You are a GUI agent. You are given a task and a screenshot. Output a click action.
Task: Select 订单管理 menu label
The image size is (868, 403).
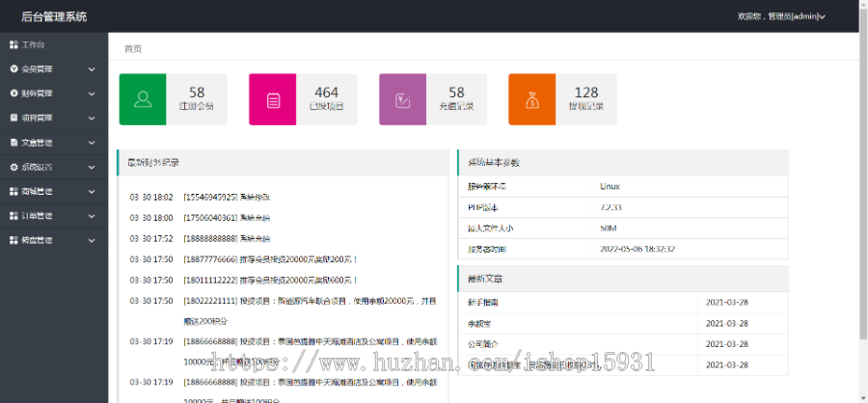37,216
